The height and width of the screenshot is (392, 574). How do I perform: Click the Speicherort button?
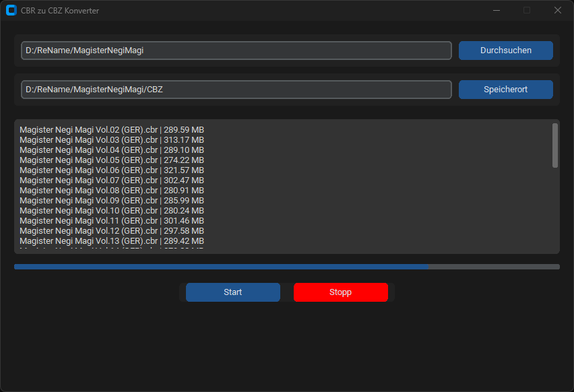pyautogui.click(x=505, y=90)
